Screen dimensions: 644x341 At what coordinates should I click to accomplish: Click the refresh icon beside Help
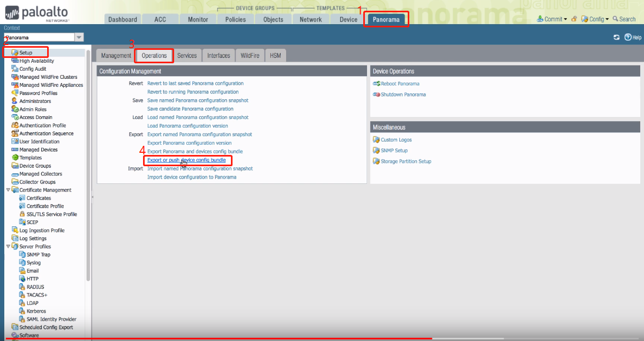617,38
